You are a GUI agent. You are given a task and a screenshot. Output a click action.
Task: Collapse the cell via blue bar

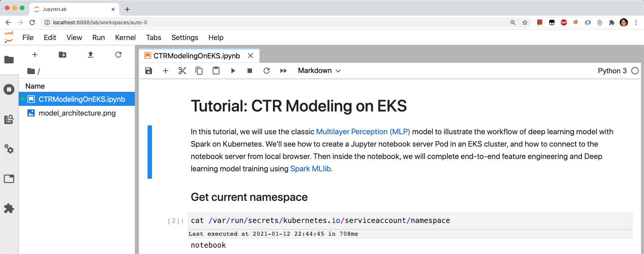[150, 152]
